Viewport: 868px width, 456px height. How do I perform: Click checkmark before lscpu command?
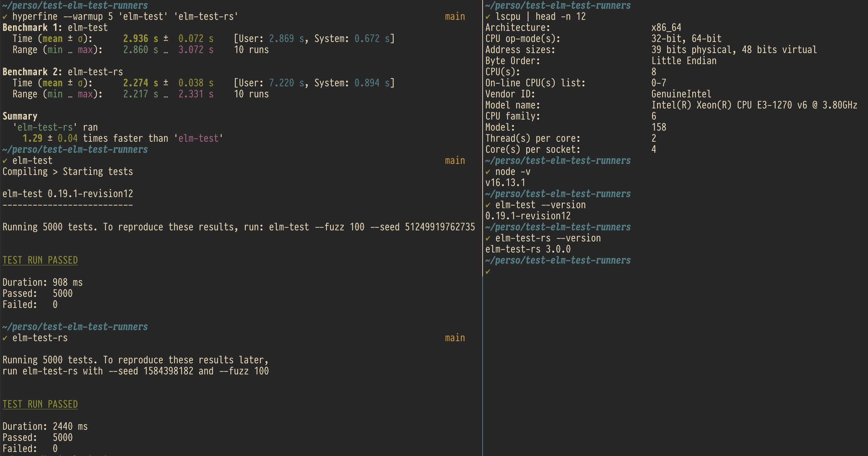tap(488, 17)
